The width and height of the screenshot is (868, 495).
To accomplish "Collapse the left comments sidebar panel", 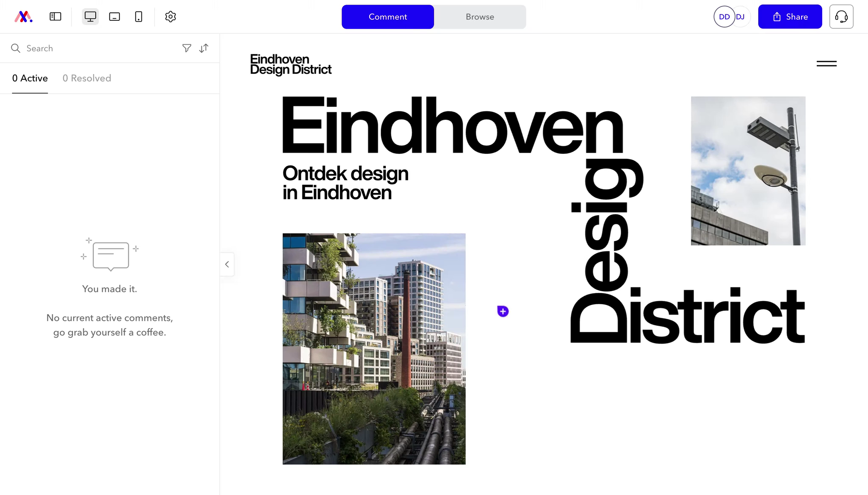I will [227, 264].
